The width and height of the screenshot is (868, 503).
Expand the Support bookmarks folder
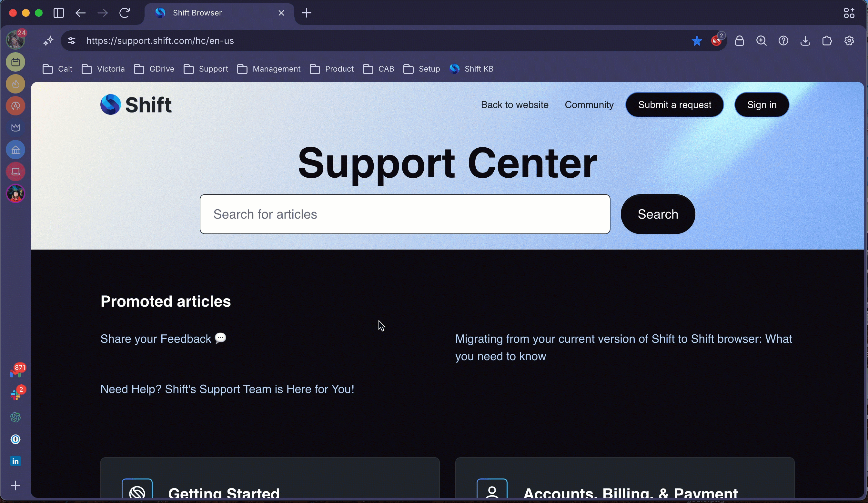[206, 69]
